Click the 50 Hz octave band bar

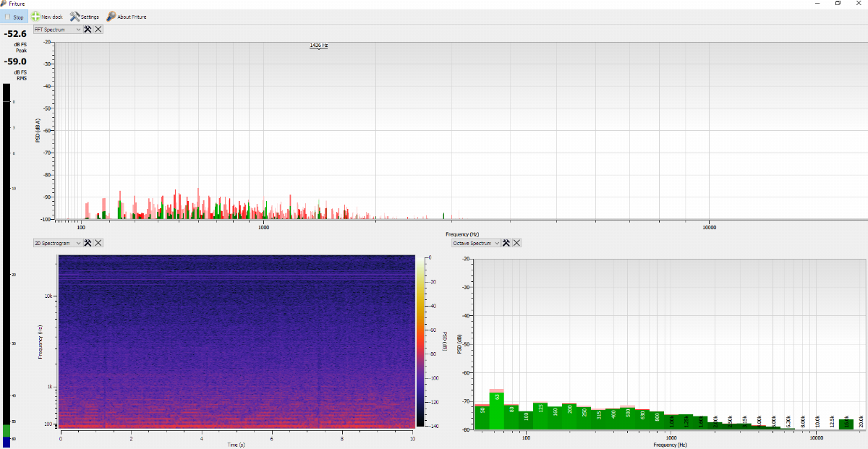pyautogui.click(x=482, y=416)
